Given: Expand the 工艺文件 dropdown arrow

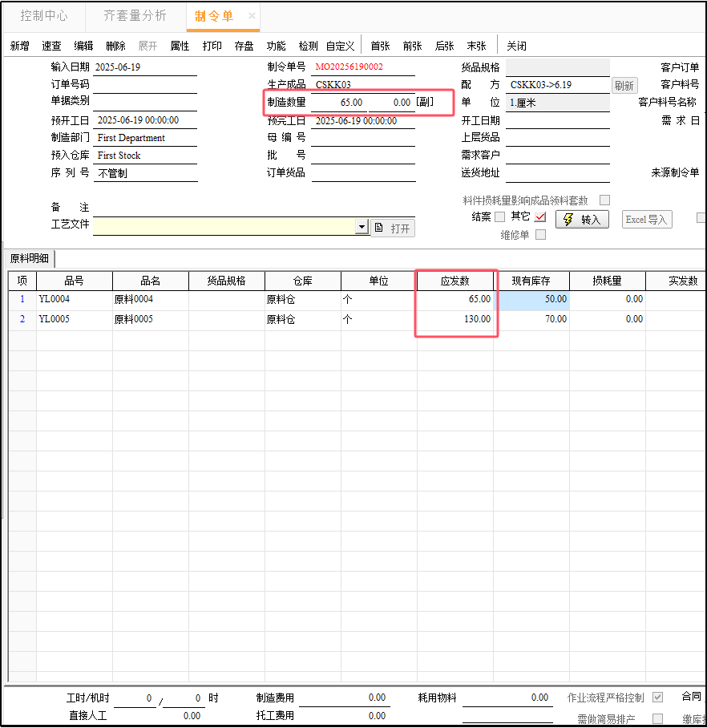Looking at the screenshot, I should click(362, 228).
